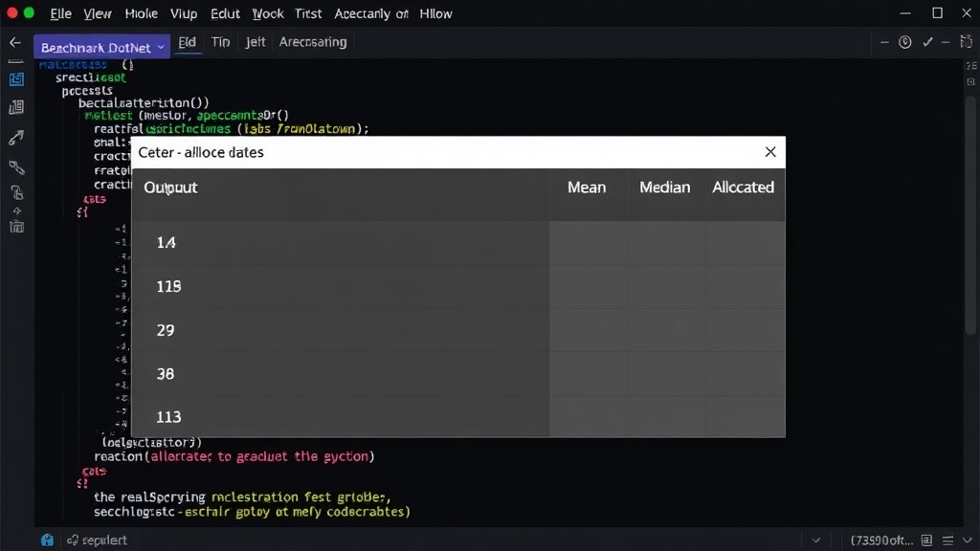Click the square document icon in the status bar
980x551 pixels.
tap(926, 540)
